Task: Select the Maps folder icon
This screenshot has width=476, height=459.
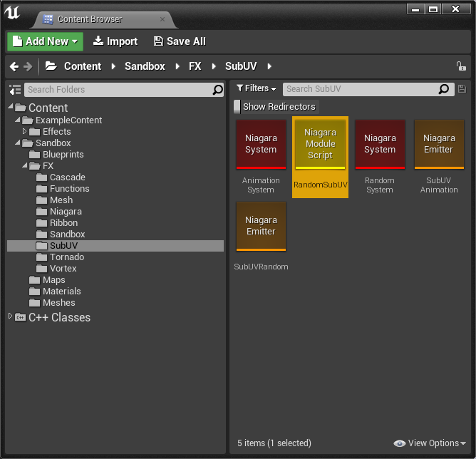Action: point(34,280)
